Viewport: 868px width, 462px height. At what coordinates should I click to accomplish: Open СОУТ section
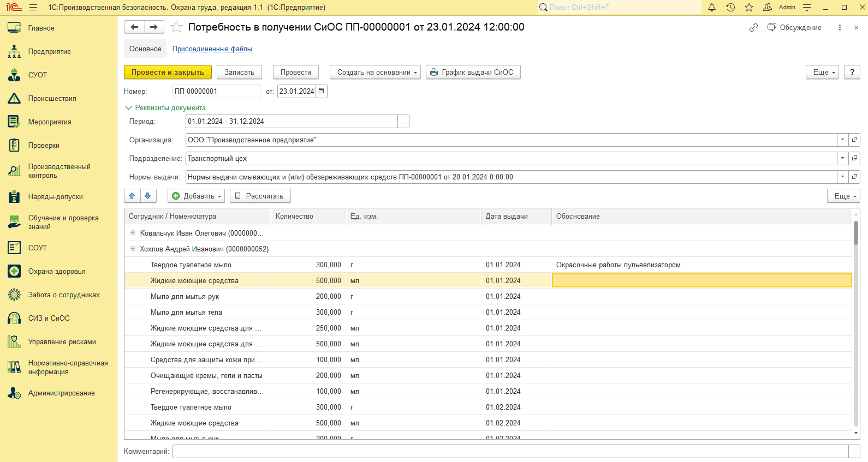pyautogui.click(x=58, y=248)
